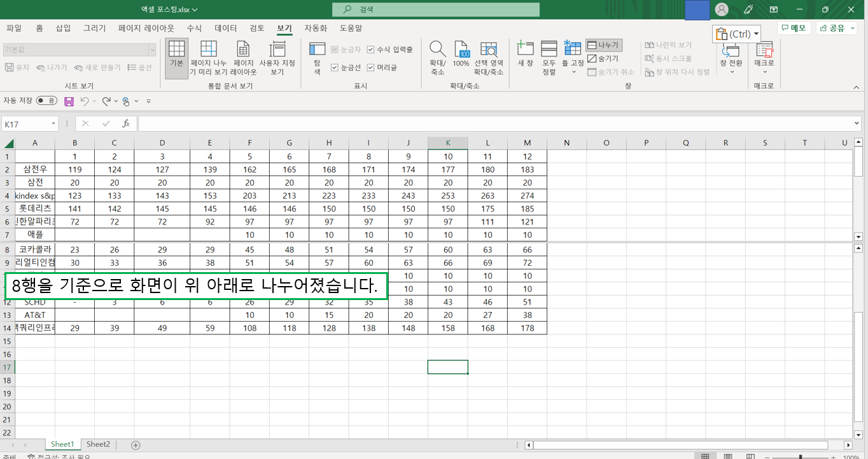
Task: Switch to the 삽입 tab
Action: coord(63,28)
